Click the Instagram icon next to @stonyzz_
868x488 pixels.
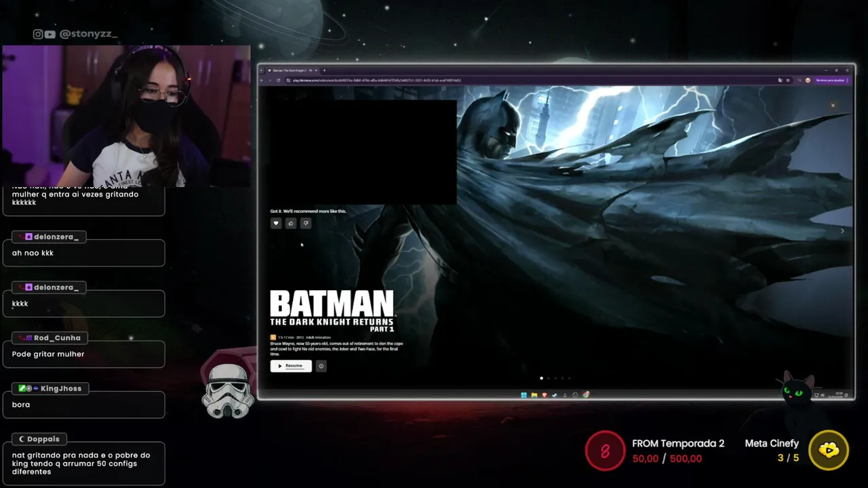point(38,34)
